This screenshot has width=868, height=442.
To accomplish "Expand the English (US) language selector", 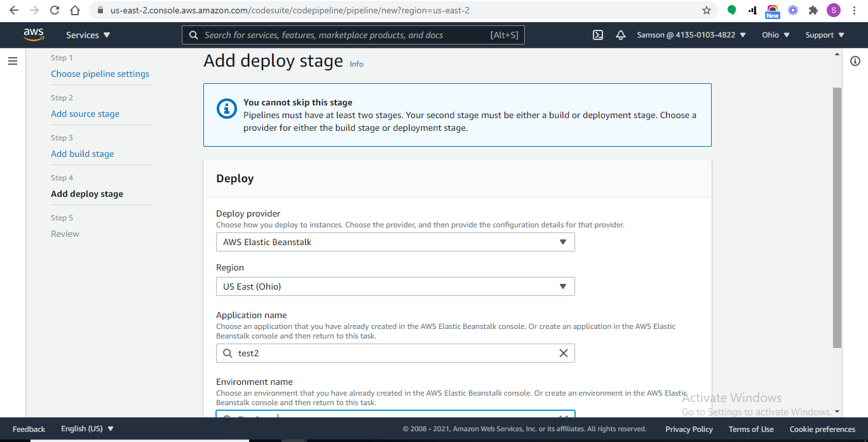I will [x=87, y=428].
